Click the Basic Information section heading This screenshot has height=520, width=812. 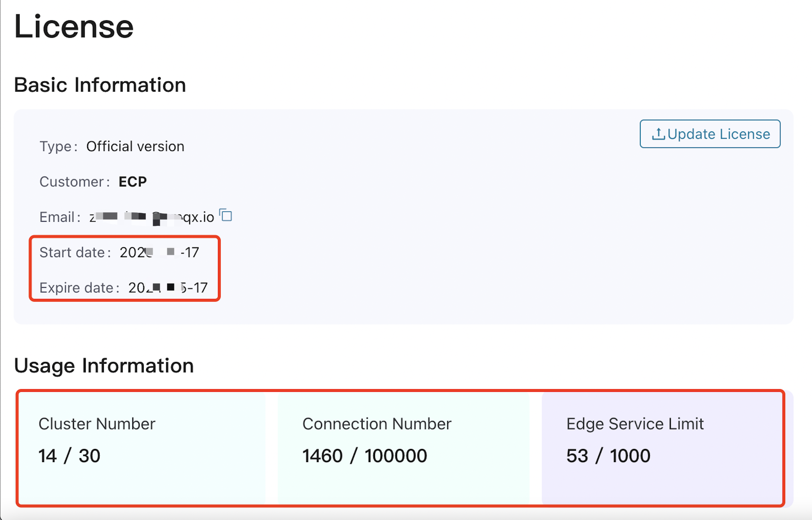coord(100,85)
